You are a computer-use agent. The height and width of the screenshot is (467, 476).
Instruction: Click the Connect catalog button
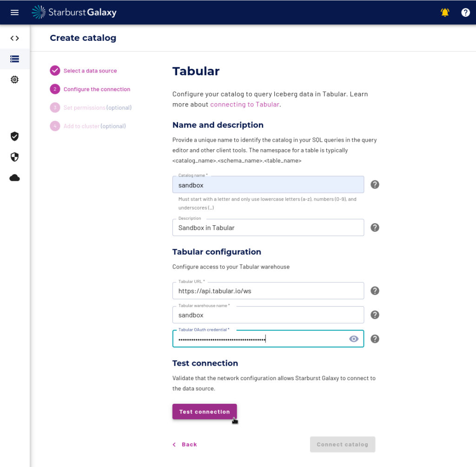click(x=343, y=444)
